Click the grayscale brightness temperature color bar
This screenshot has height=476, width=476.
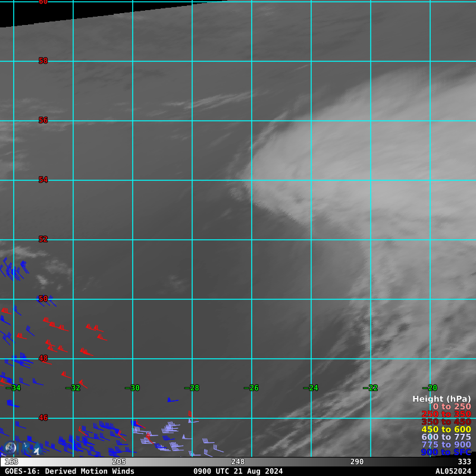[238, 462]
